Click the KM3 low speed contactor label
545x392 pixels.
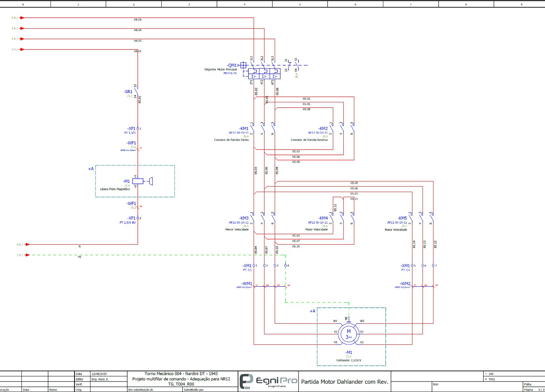pos(244,218)
